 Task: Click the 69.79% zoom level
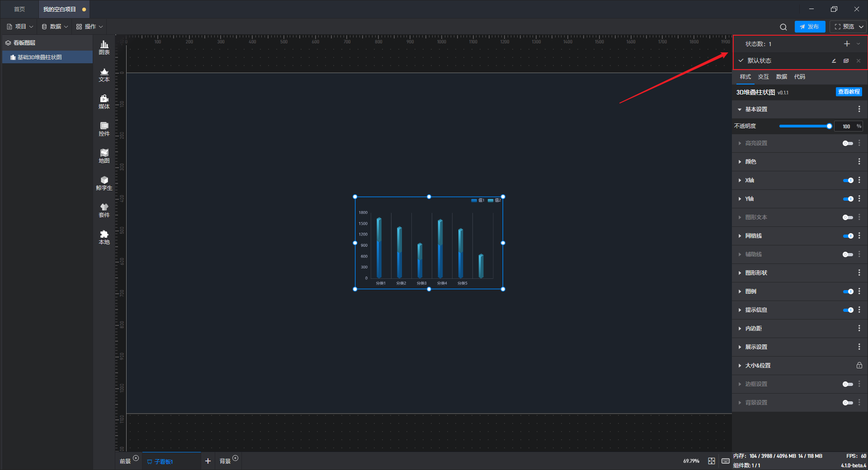[691, 461]
